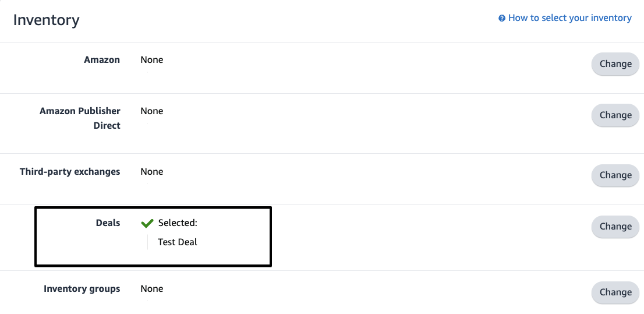Click None value beside Inventory groups

pyautogui.click(x=151, y=289)
